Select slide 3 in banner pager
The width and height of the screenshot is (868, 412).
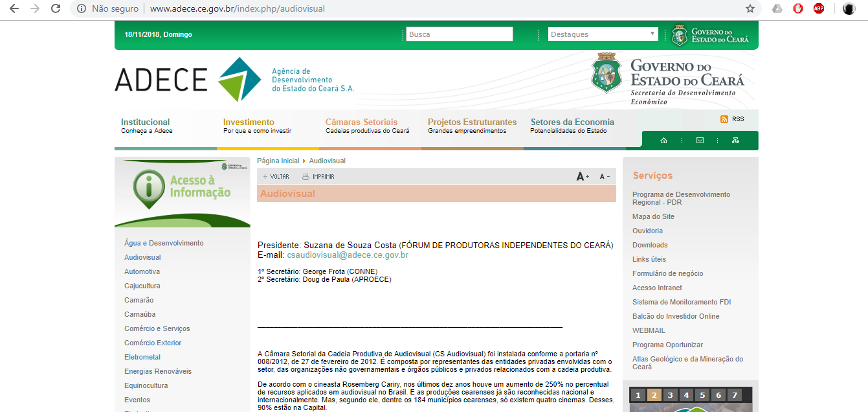pyautogui.click(x=671, y=395)
